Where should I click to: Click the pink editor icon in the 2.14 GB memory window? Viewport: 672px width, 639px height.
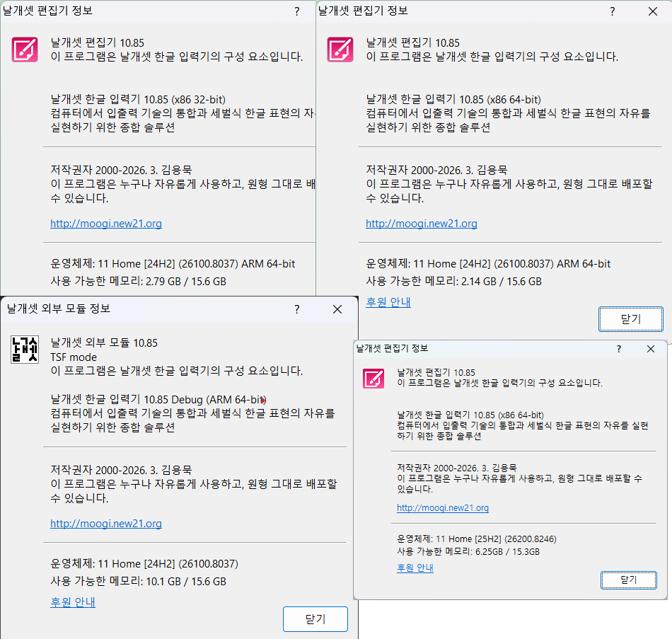(340, 50)
